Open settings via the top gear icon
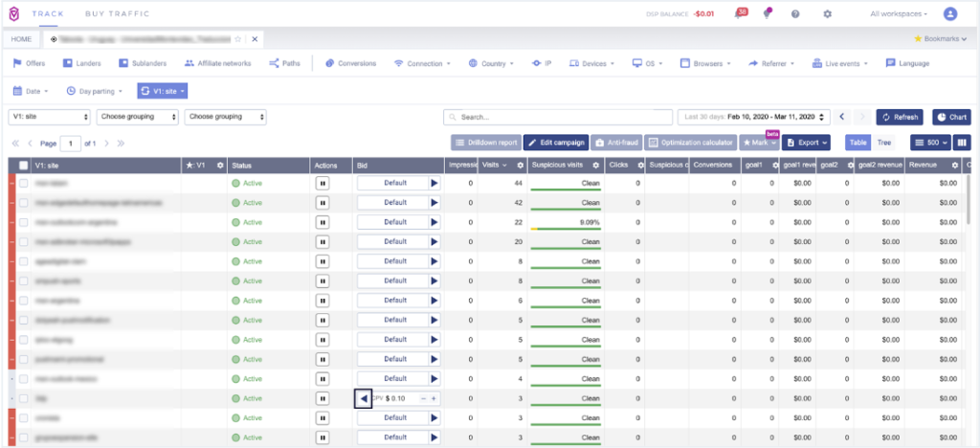Image resolution: width=980 pixels, height=448 pixels. (828, 14)
